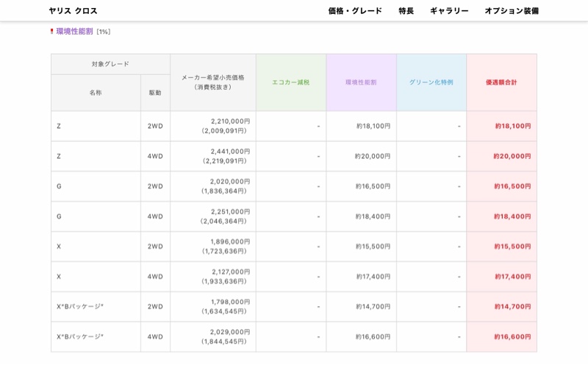Click the 約16,600円 total in red
Screen dimensions: 588x365
click(x=512, y=337)
